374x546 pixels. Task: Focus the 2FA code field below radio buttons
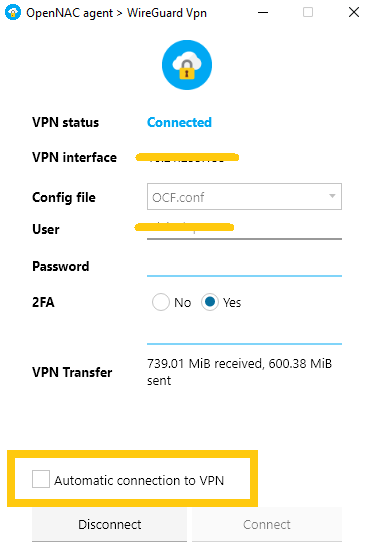tap(244, 334)
